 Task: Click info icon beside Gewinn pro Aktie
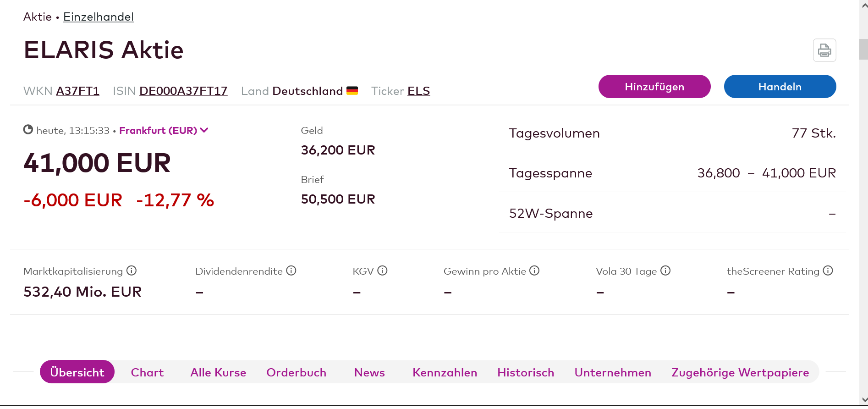534,271
